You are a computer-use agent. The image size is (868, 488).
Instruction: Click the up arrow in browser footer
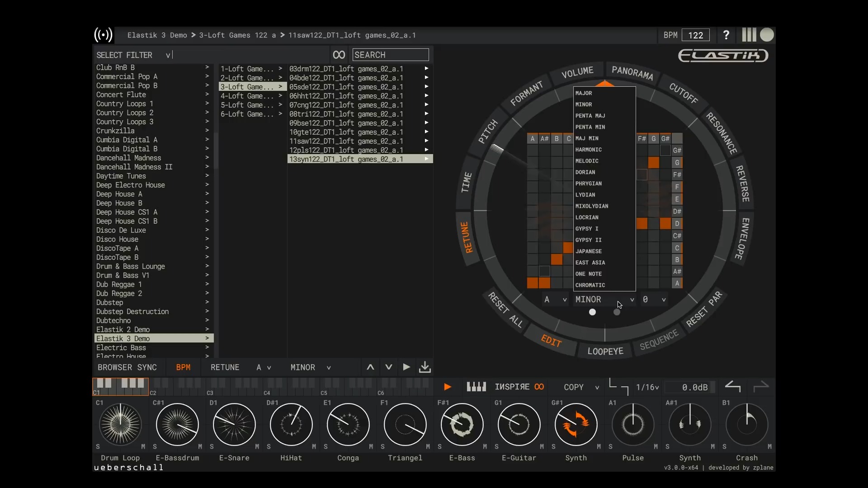[370, 367]
